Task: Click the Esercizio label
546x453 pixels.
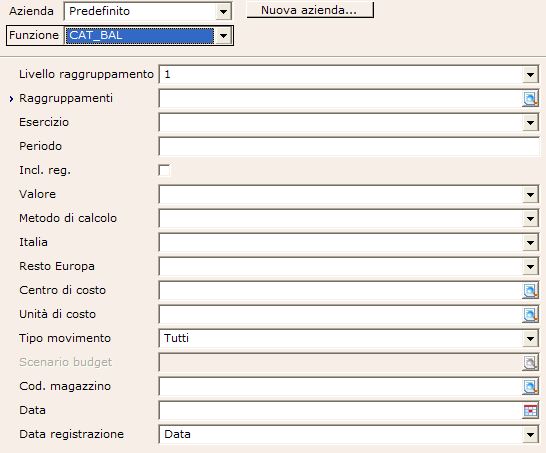Action: pos(44,122)
